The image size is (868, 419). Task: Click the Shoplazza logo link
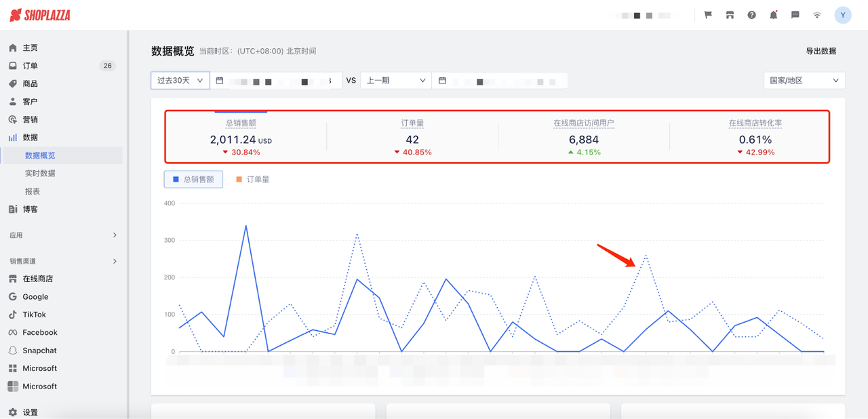40,15
